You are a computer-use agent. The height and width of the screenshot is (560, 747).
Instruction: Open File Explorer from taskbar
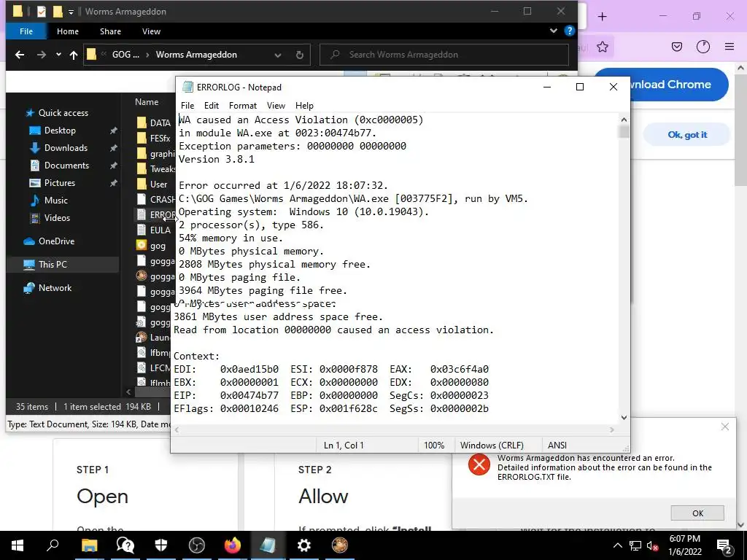[x=89, y=545]
